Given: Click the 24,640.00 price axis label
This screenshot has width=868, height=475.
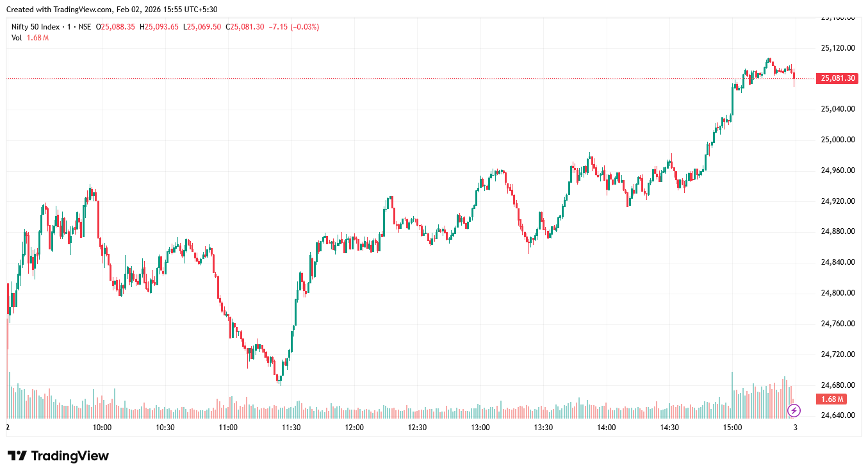Looking at the screenshot, I should pos(838,415).
